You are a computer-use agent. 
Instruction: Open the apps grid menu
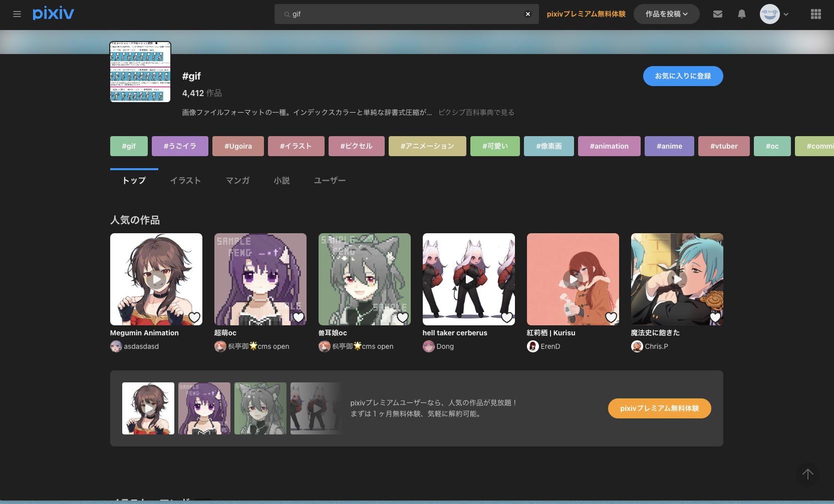[x=816, y=14]
